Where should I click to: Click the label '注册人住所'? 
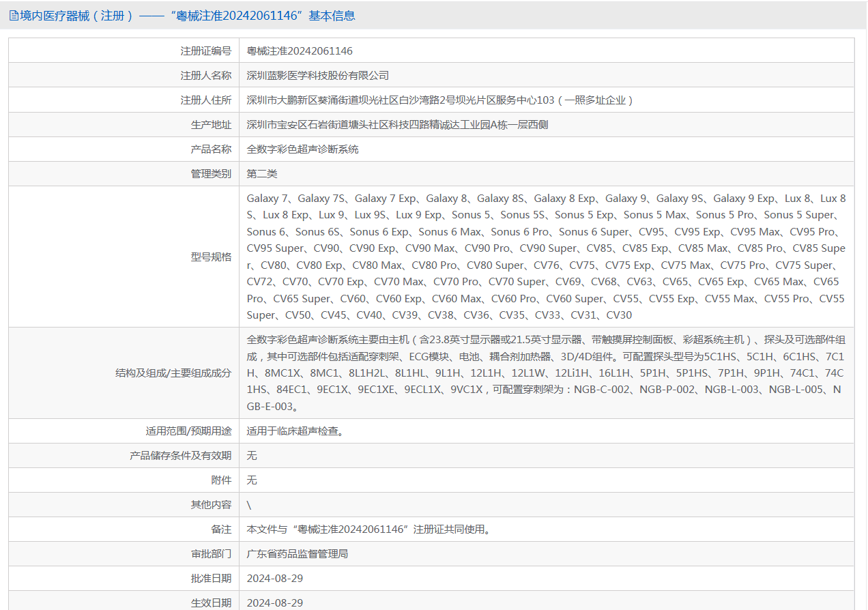205,100
